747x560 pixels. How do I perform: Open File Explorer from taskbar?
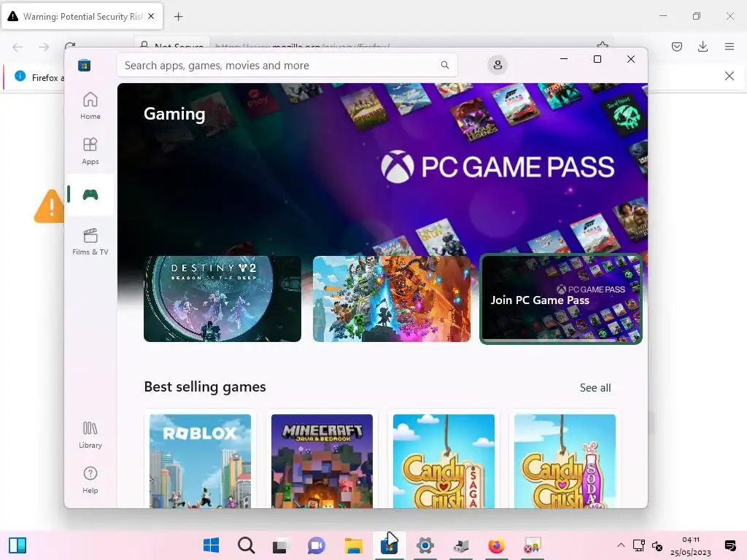tap(354, 545)
